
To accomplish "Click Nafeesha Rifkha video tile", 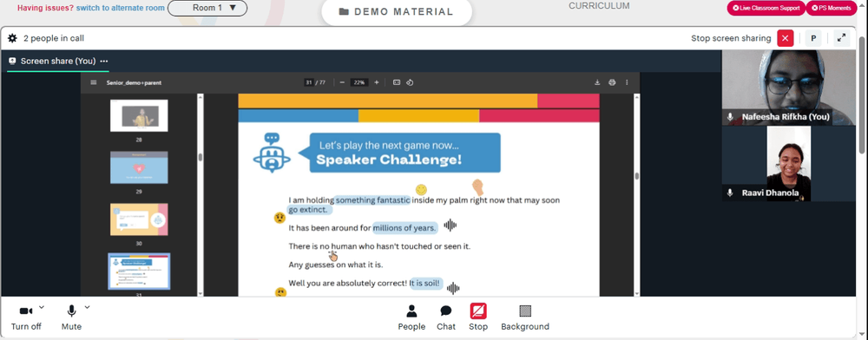I will pyautogui.click(x=788, y=88).
